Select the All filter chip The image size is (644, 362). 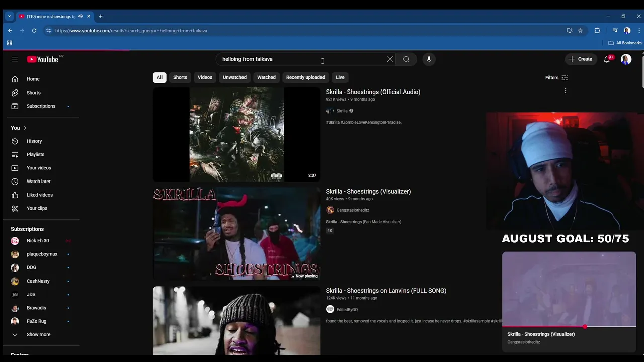tap(159, 77)
